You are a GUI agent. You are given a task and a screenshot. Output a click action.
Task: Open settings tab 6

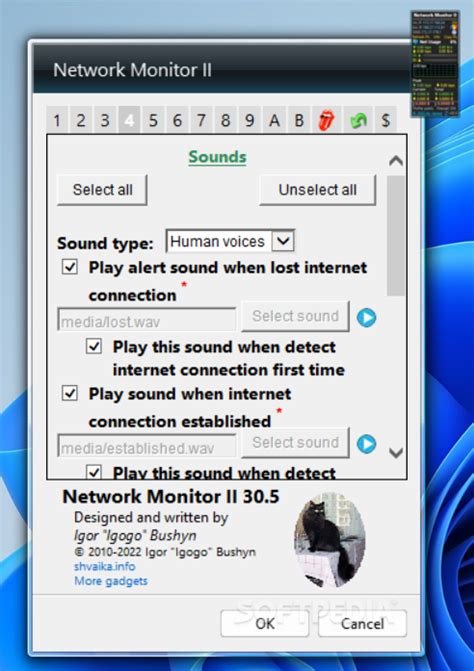[x=177, y=120]
